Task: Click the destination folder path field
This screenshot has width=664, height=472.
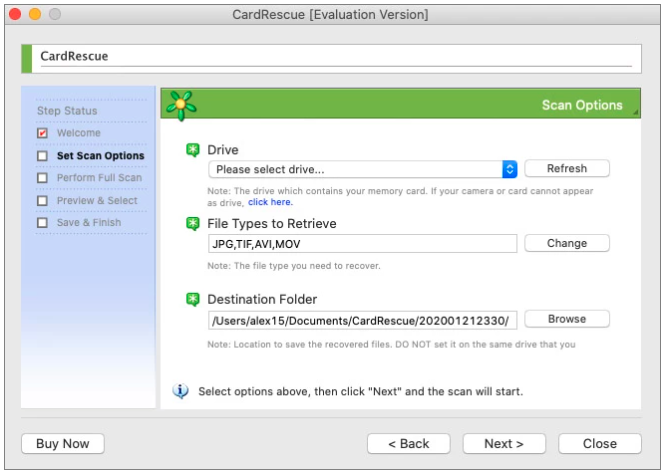Action: pyautogui.click(x=362, y=320)
